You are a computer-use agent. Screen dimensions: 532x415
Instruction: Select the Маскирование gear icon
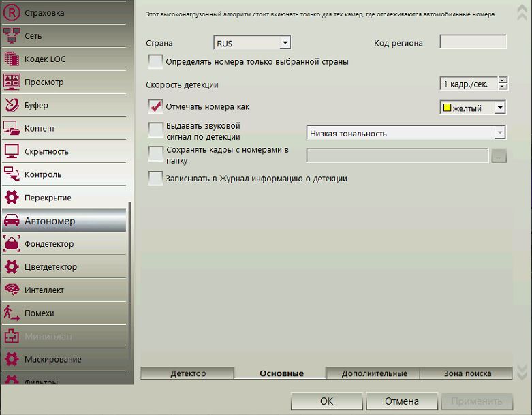pos(12,359)
